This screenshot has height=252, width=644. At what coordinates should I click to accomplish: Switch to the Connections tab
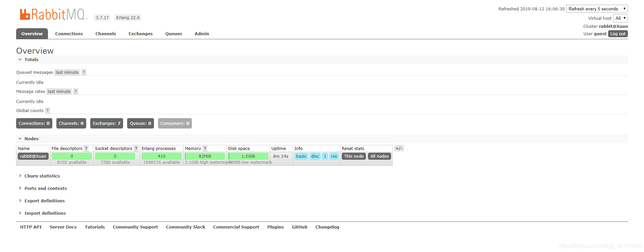point(69,34)
